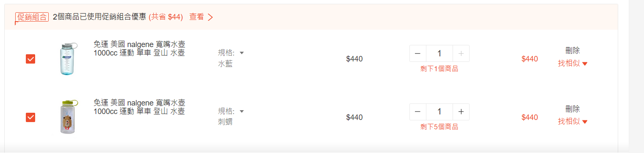Click the arrow icon next to 查看

click(210, 17)
